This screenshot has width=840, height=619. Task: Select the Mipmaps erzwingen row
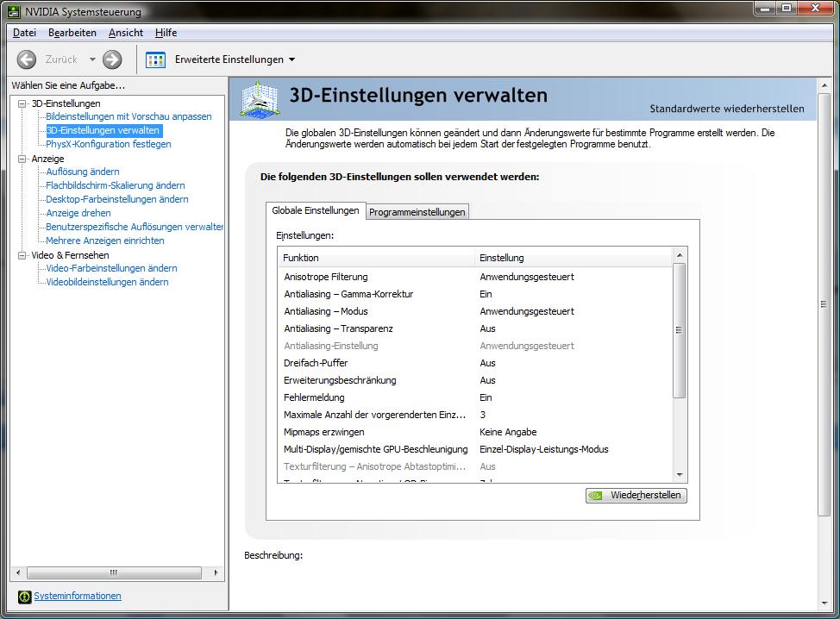[x=474, y=432]
